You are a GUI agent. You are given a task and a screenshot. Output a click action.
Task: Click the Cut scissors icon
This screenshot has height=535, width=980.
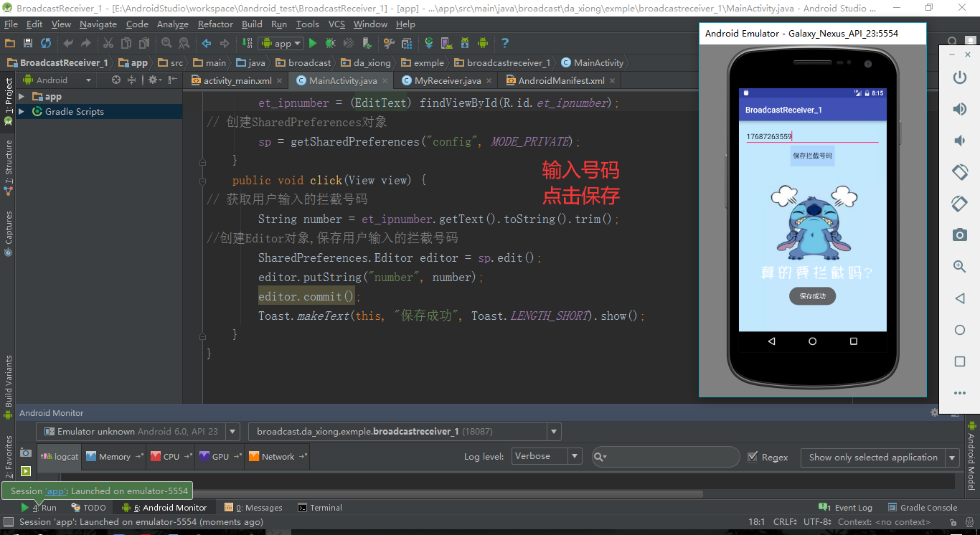[108, 43]
